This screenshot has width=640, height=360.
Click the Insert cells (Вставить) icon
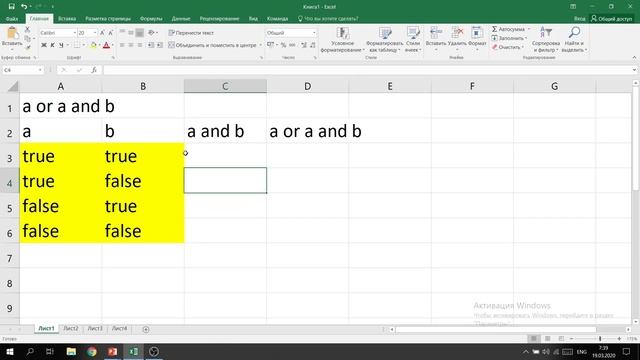pos(436,33)
